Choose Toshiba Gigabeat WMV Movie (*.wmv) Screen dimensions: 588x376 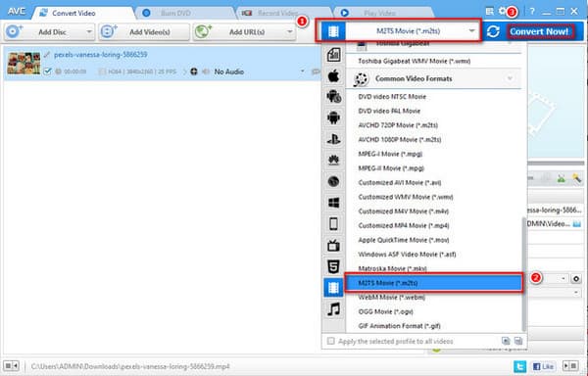[x=414, y=61]
